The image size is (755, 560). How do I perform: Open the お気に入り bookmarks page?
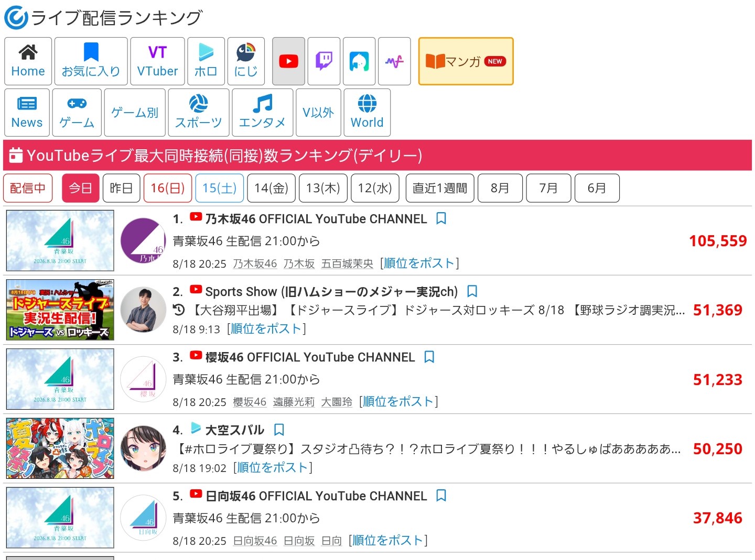click(91, 61)
